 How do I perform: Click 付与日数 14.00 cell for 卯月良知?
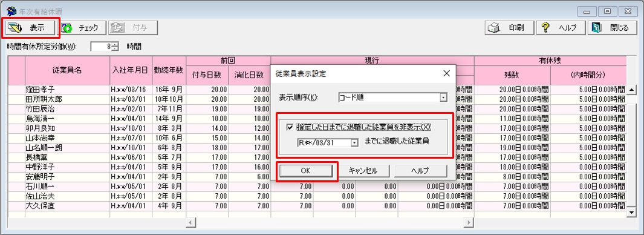(x=207, y=128)
